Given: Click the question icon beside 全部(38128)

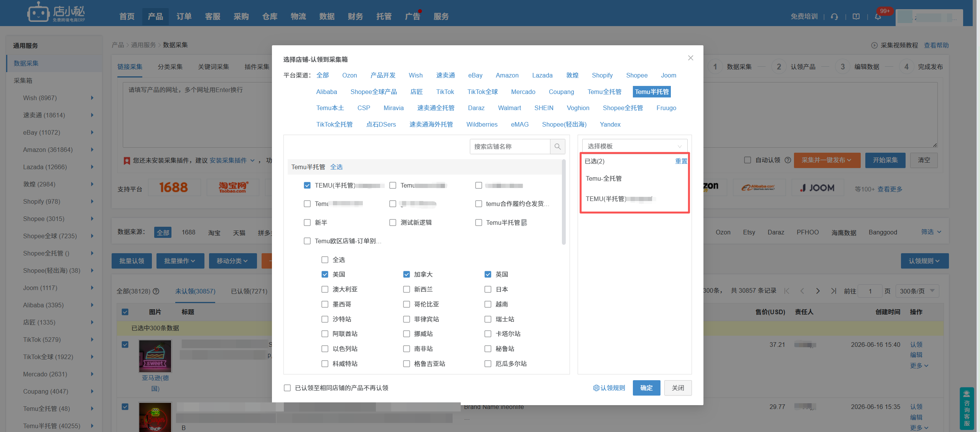Looking at the screenshot, I should [156, 291].
